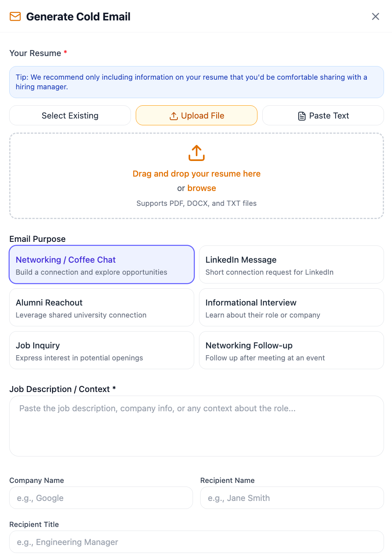Click the upload arrow icon in the drop zone
Image resolution: width=392 pixels, height=559 pixels.
point(197,153)
